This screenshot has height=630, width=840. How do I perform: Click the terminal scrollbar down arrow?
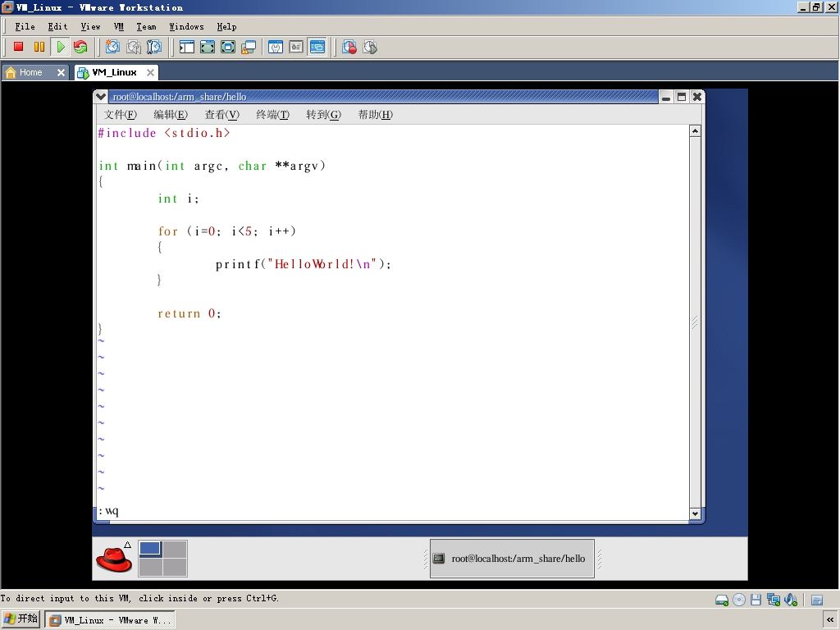click(695, 514)
